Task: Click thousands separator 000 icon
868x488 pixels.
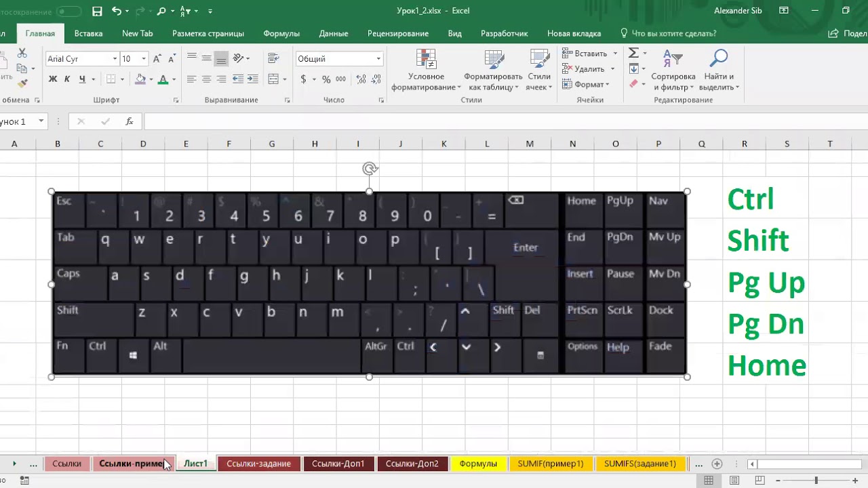Action: pos(340,79)
